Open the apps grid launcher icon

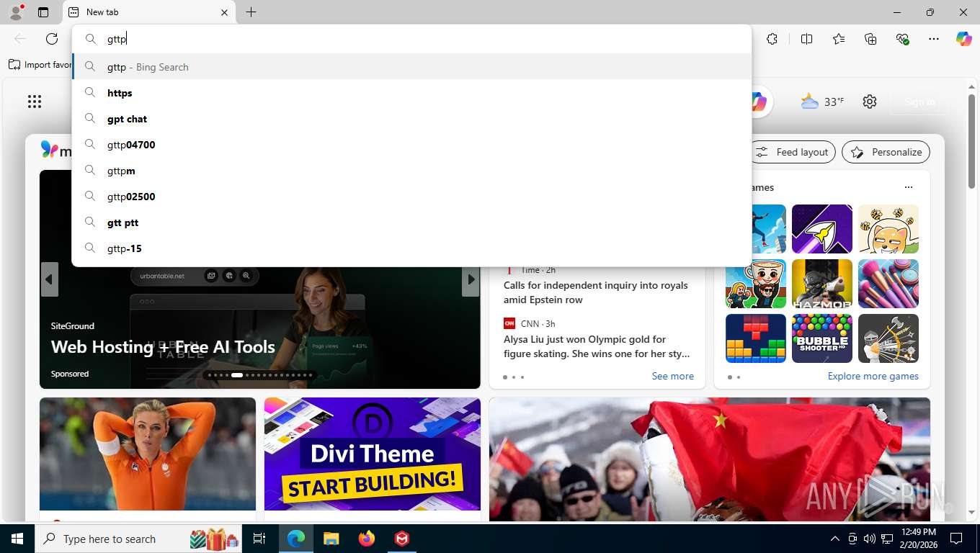click(35, 102)
